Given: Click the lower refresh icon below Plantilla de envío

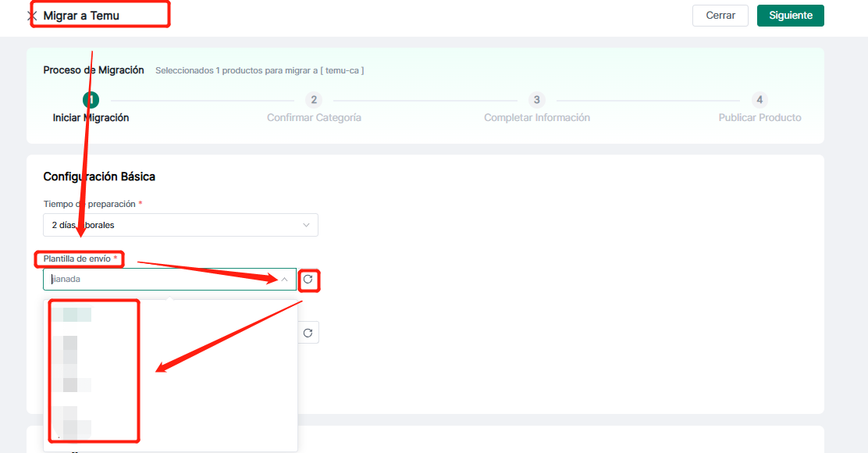Looking at the screenshot, I should click(308, 333).
